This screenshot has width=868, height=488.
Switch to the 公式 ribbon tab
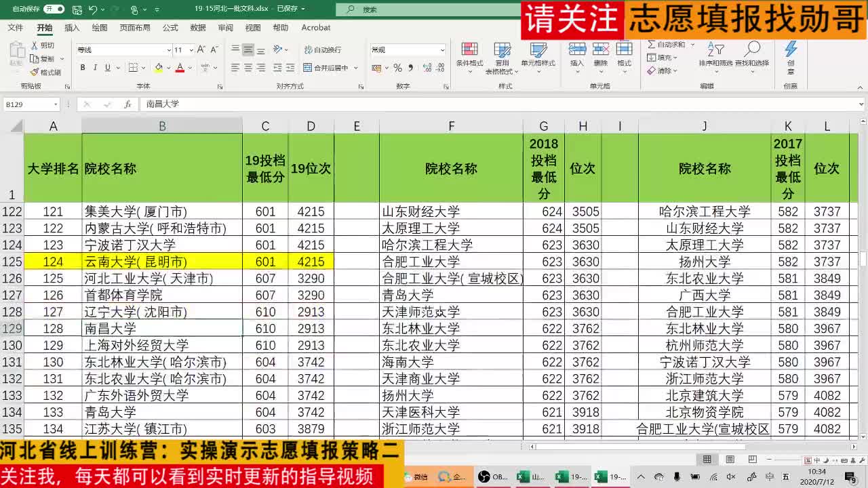click(x=170, y=28)
